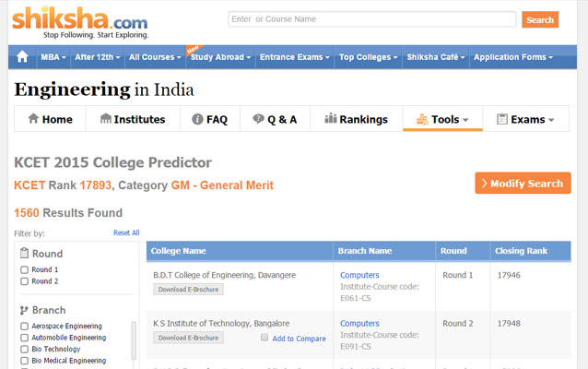Open the Q & A speech bubble tab
Viewport: 588px width, 369px height.
point(275,119)
